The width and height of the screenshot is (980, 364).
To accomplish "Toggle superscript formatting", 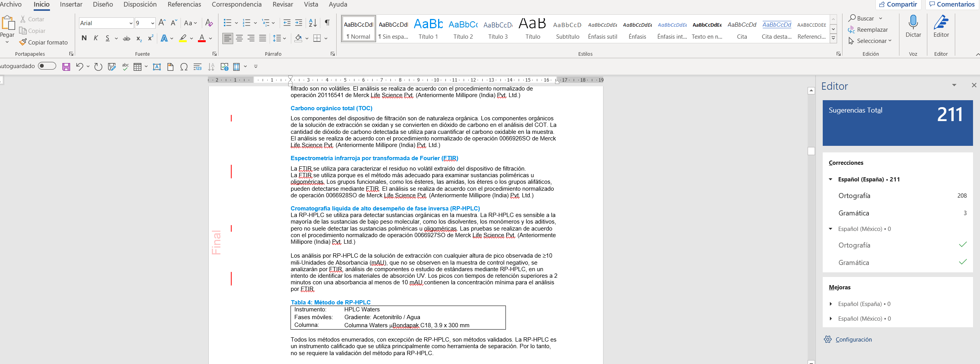I will [150, 38].
